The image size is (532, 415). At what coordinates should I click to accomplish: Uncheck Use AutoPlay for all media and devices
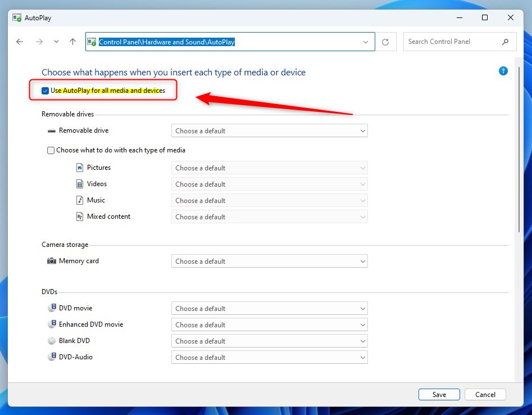coord(45,91)
